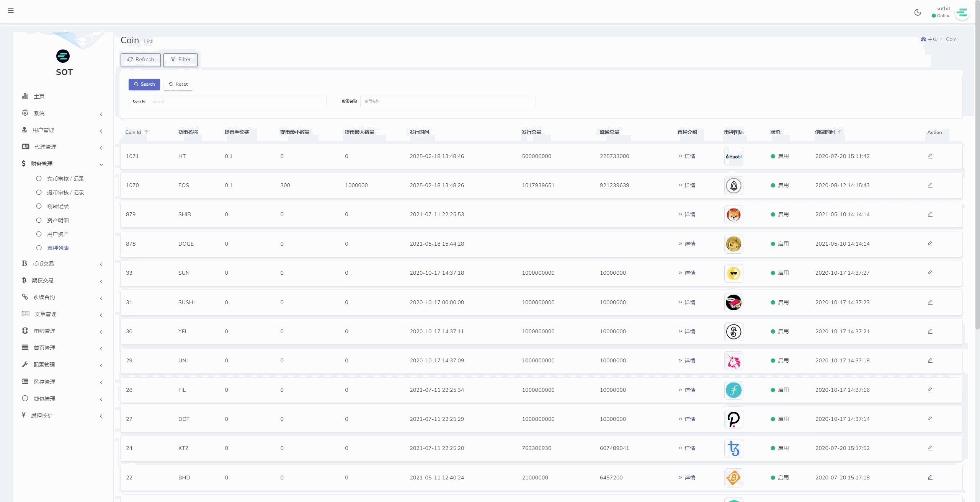Click sort arrow beside 创建时间 header
The image size is (980, 502).
(x=840, y=132)
